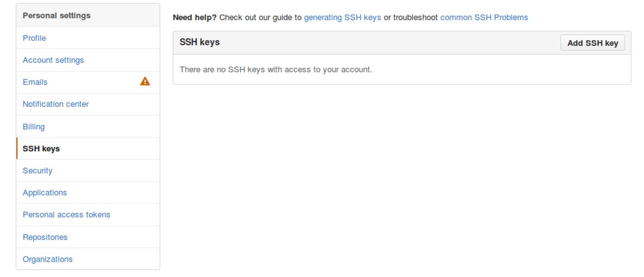Open the Security settings page
The width and height of the screenshot is (644, 277).
click(x=37, y=170)
